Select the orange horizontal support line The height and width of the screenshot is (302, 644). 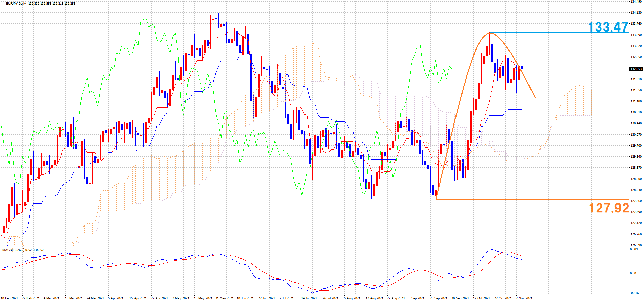coord(520,199)
